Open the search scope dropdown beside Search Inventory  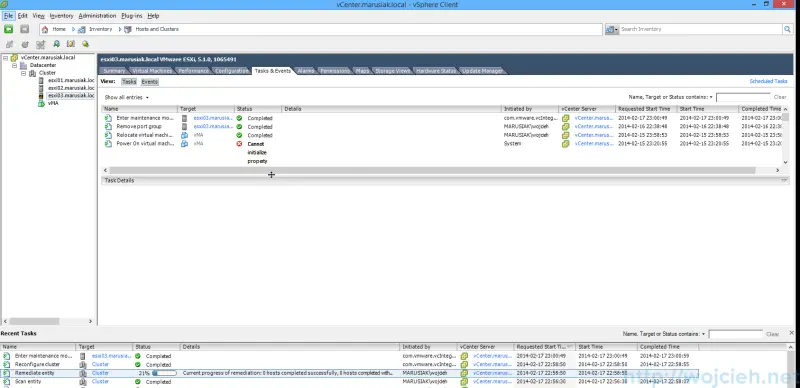click(612, 30)
